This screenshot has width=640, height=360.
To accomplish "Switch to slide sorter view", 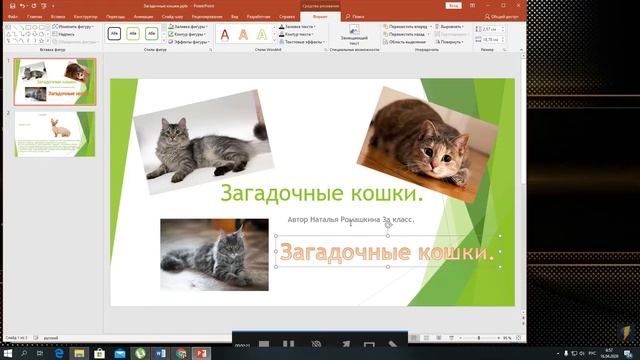I will coord(426,338).
